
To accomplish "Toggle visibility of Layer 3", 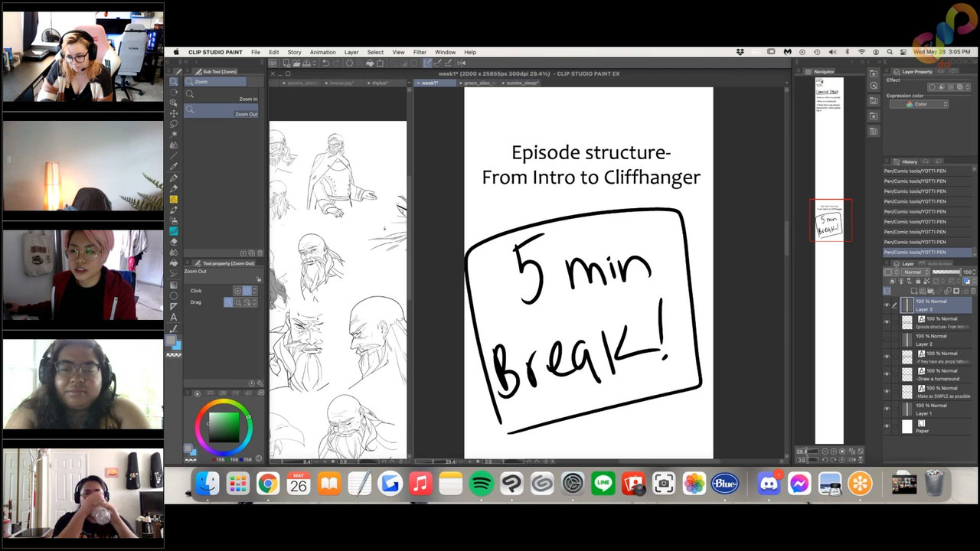I will click(x=887, y=305).
